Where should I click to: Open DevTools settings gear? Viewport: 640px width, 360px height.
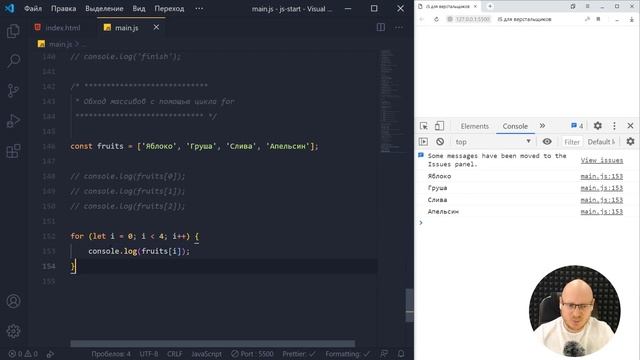(598, 126)
